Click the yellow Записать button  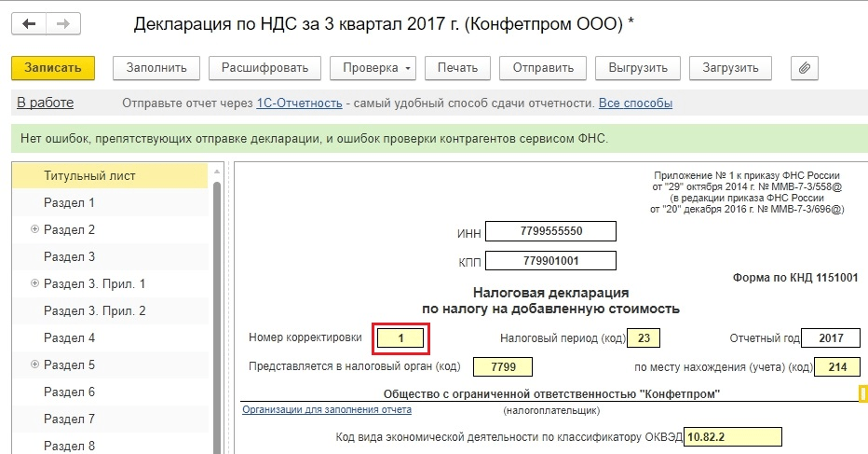[x=53, y=68]
